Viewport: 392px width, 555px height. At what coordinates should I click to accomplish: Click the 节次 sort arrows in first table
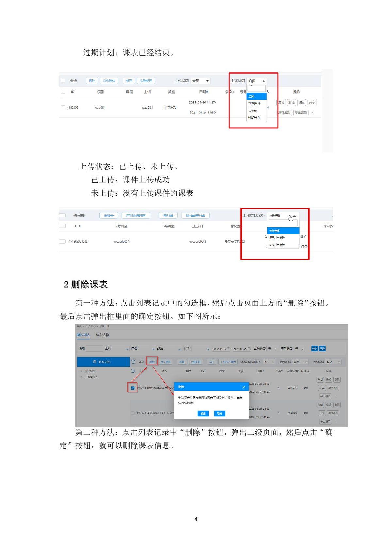coord(233,92)
